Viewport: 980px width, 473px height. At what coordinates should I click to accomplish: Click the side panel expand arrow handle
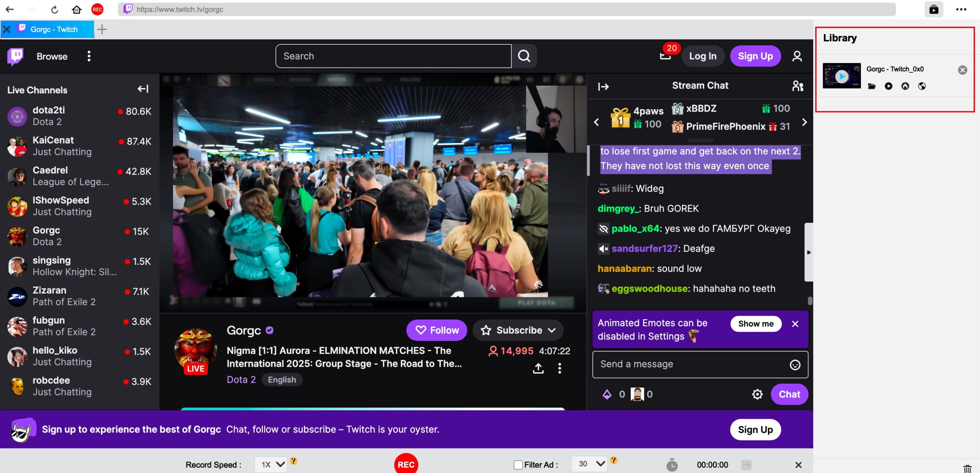(808, 252)
